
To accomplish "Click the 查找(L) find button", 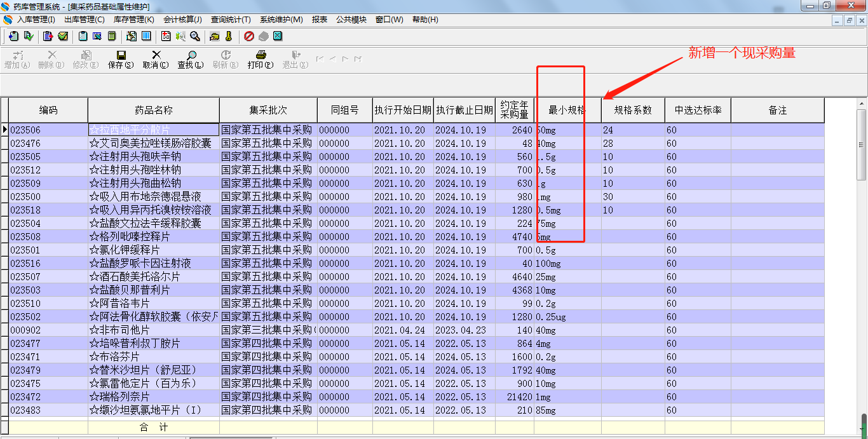I will 191,60.
